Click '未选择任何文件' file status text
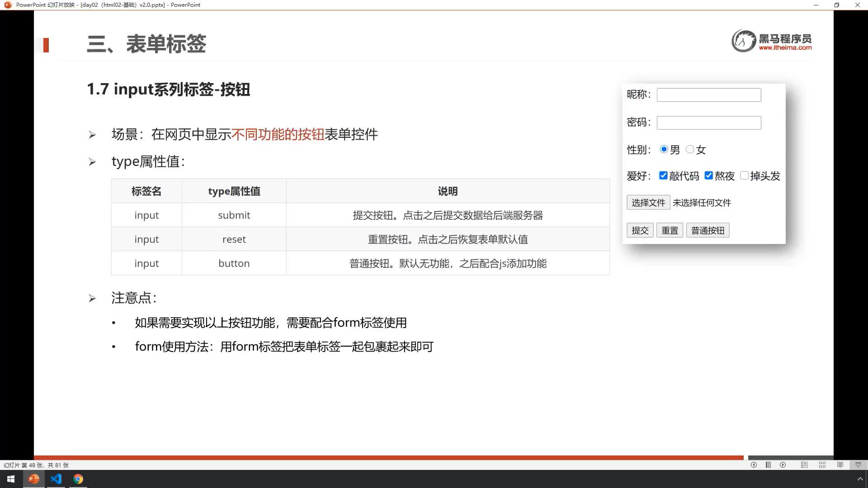The height and width of the screenshot is (488, 868). click(702, 203)
